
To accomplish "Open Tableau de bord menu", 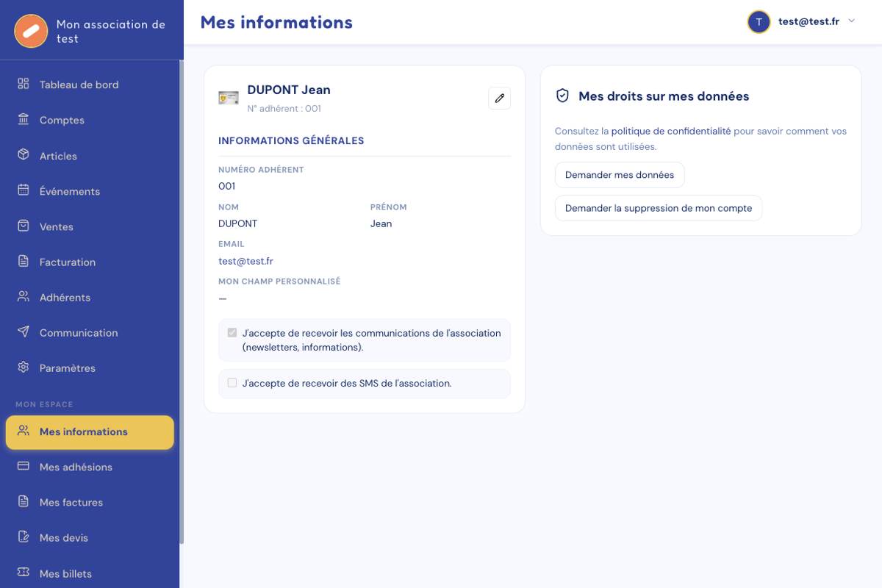I will click(90, 85).
